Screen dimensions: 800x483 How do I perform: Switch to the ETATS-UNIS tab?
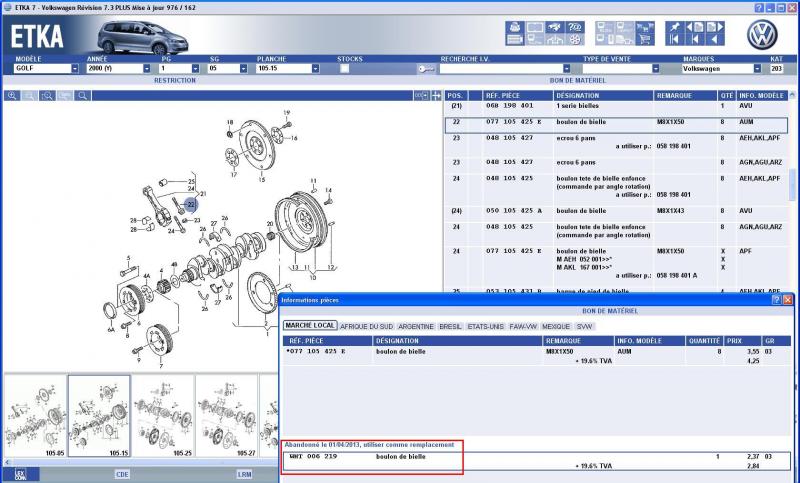tap(485, 326)
